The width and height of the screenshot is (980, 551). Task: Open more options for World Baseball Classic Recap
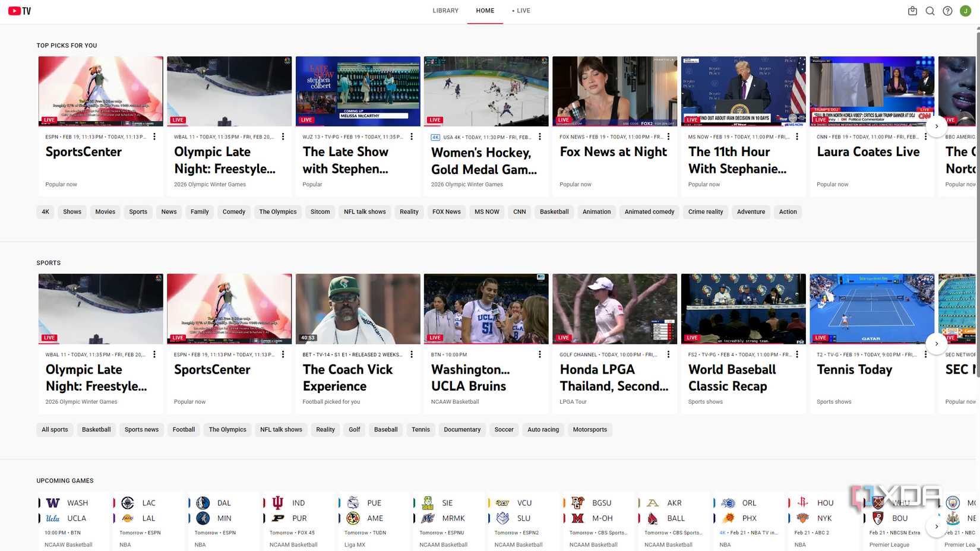[x=797, y=354]
